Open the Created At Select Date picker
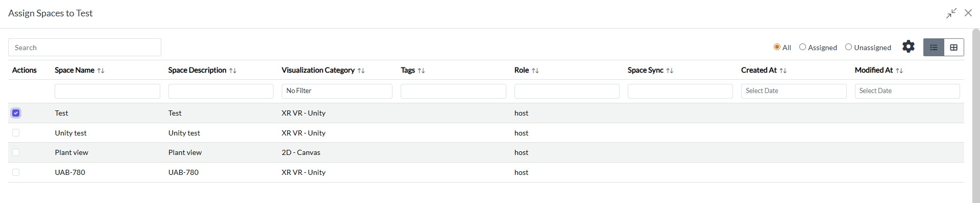This screenshot has height=203, width=980. (794, 91)
